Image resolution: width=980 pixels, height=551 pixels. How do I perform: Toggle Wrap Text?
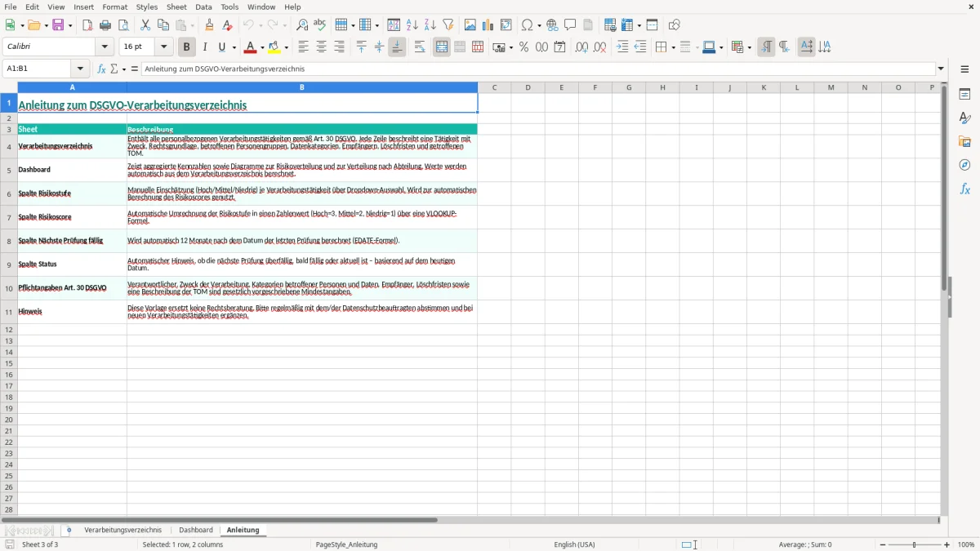coord(420,47)
